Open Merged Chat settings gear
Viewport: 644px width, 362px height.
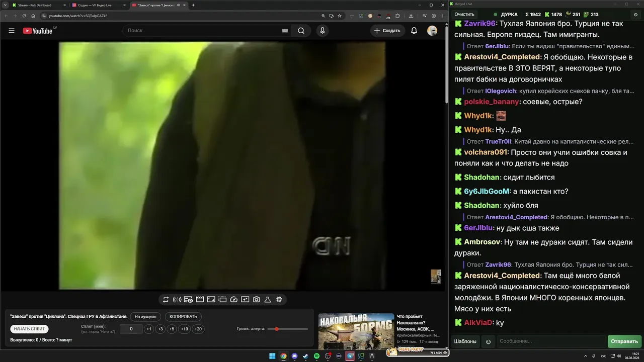[x=636, y=15]
